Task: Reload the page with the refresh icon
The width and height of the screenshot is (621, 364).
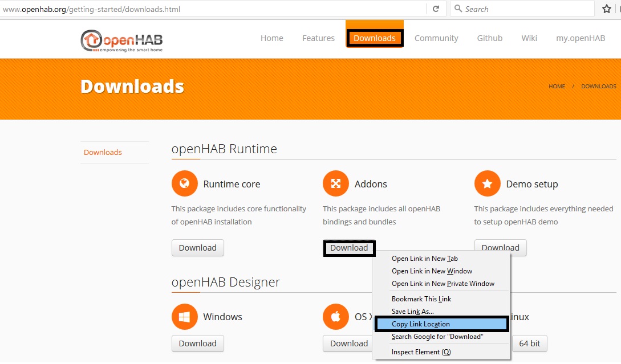Action: point(436,9)
